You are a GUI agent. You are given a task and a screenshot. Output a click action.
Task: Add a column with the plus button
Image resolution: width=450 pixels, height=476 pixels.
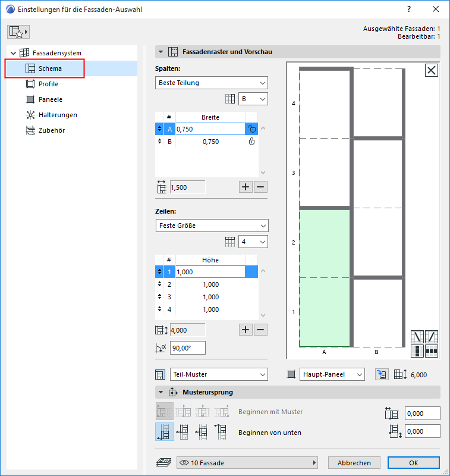point(246,187)
